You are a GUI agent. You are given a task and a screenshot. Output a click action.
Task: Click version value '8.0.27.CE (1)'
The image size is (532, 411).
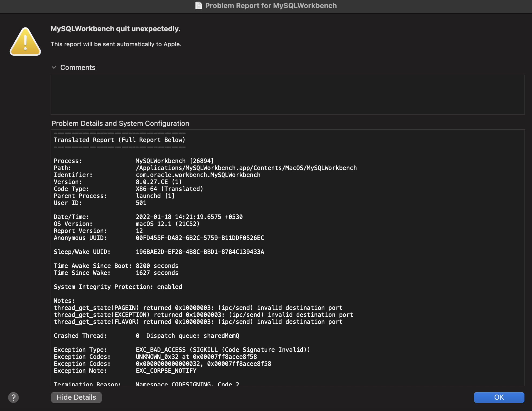pyautogui.click(x=159, y=182)
